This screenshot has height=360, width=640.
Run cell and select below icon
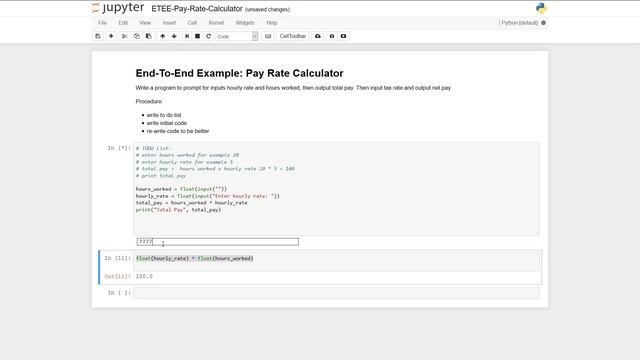[x=187, y=36]
